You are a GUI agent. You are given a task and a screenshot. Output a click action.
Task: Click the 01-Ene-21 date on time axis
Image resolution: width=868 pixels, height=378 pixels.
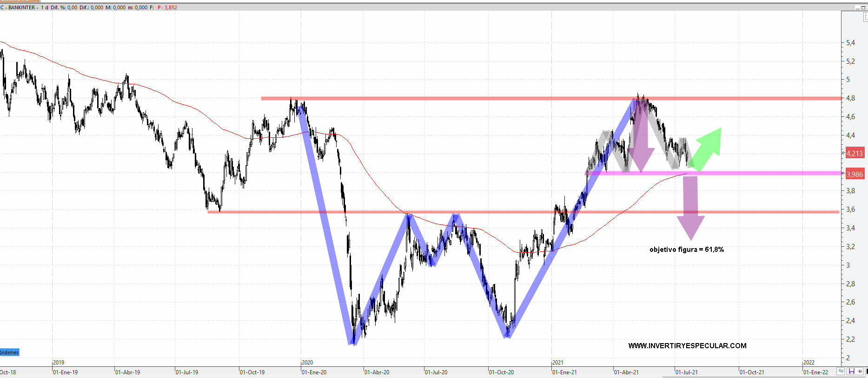coord(564,372)
